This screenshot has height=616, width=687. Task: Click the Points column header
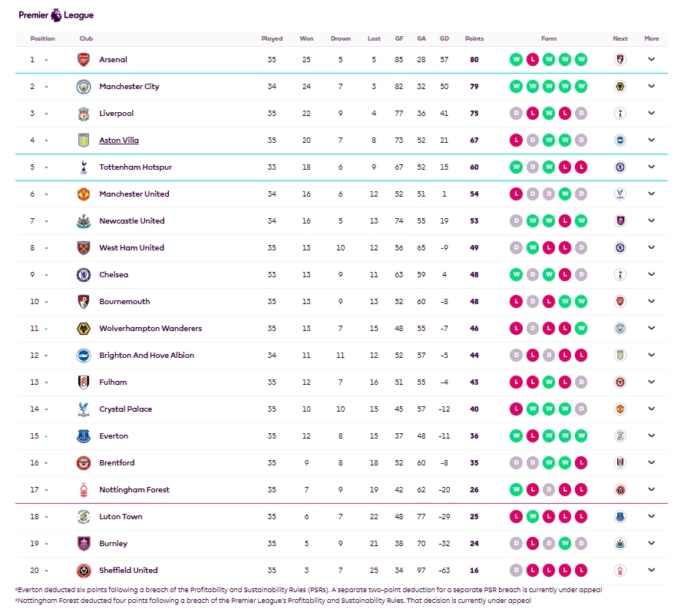[474, 38]
